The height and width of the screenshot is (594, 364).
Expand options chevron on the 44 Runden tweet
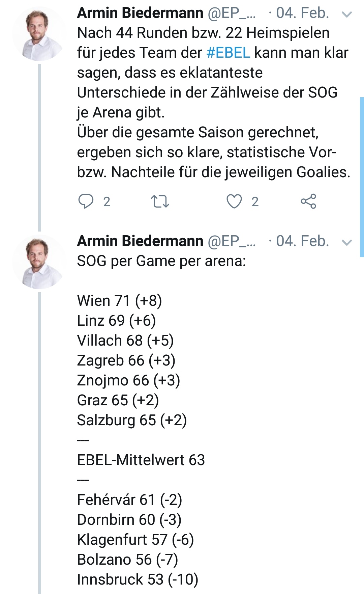pyautogui.click(x=347, y=14)
